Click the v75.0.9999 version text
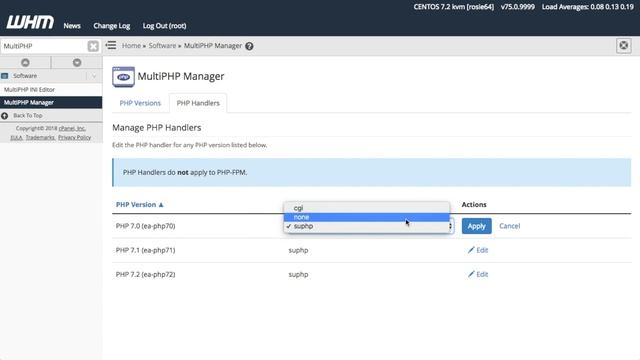640x360 pixels. (518, 7)
